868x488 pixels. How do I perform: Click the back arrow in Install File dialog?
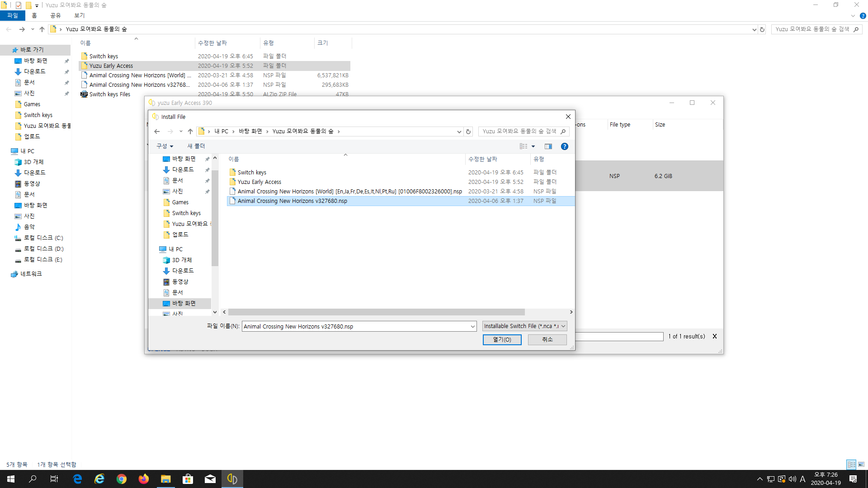tap(157, 131)
